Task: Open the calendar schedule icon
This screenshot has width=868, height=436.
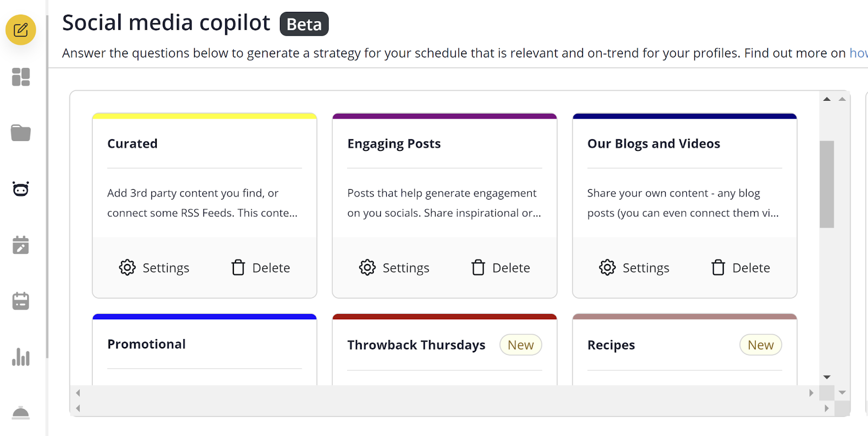Action: [x=21, y=301]
